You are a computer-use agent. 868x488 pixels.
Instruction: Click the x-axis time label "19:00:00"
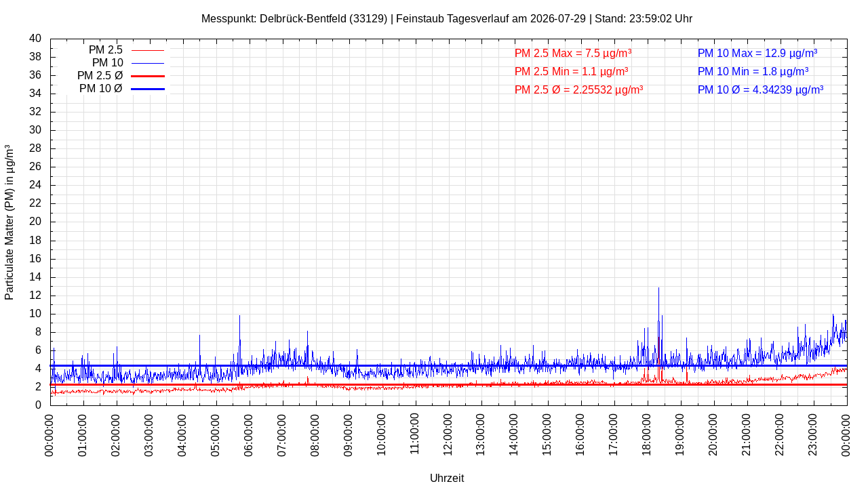coord(681,434)
